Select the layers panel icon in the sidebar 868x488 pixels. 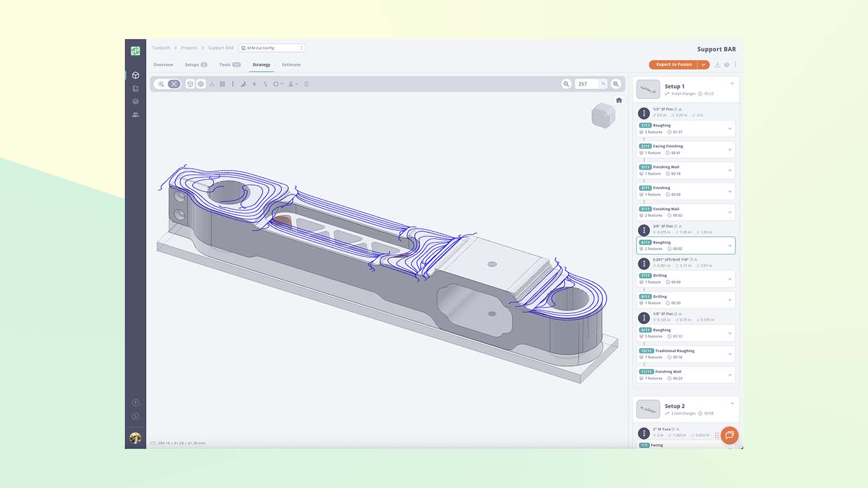[135, 101]
